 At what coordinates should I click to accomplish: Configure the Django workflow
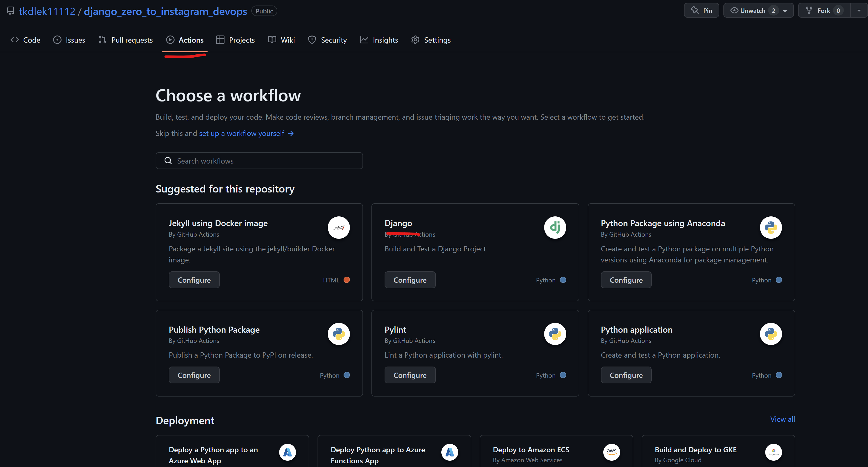tap(410, 280)
